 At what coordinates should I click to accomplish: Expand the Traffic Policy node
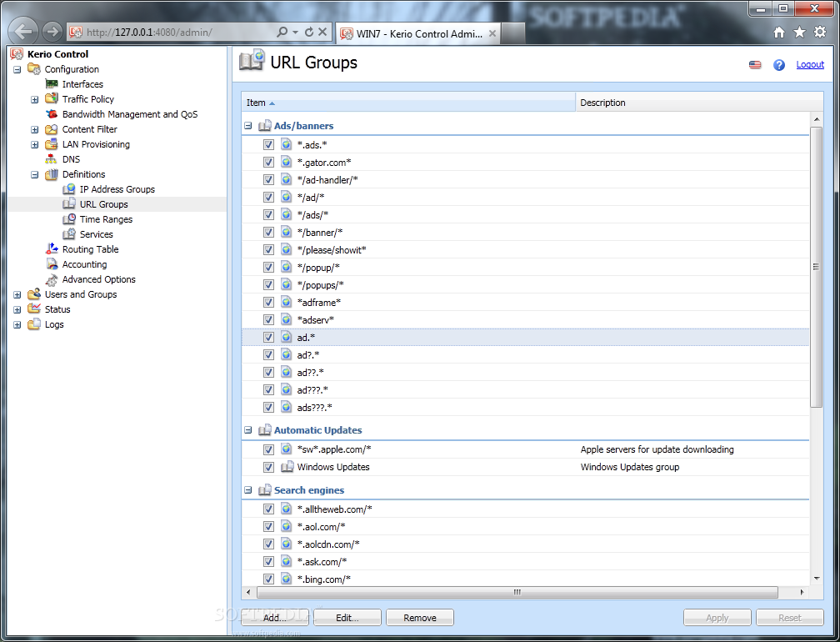pyautogui.click(x=35, y=99)
